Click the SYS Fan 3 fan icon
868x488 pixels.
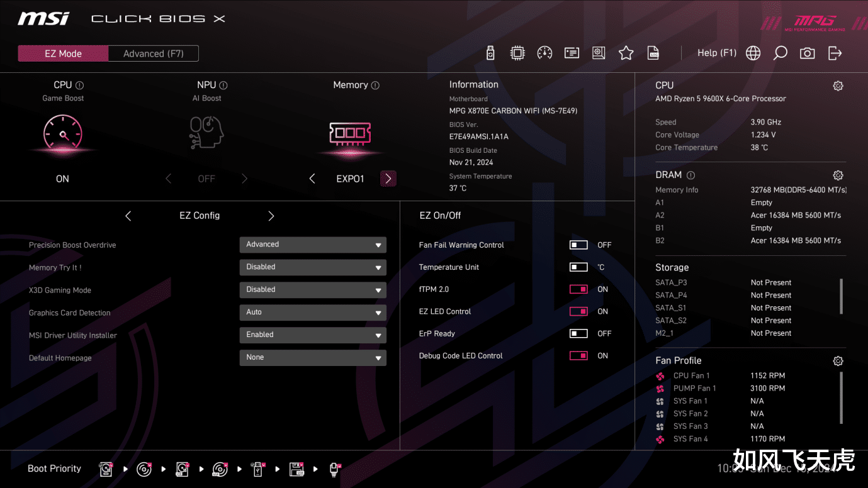[x=660, y=426]
